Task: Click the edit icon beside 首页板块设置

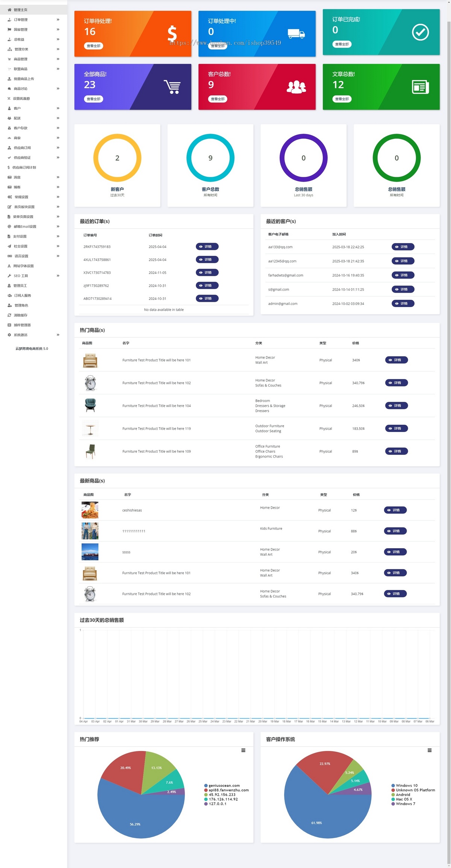Action: [x=10, y=207]
